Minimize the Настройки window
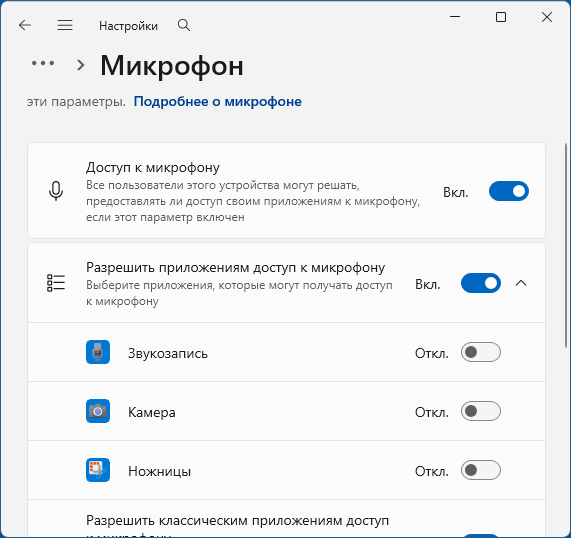The height and width of the screenshot is (538, 571). (x=455, y=17)
